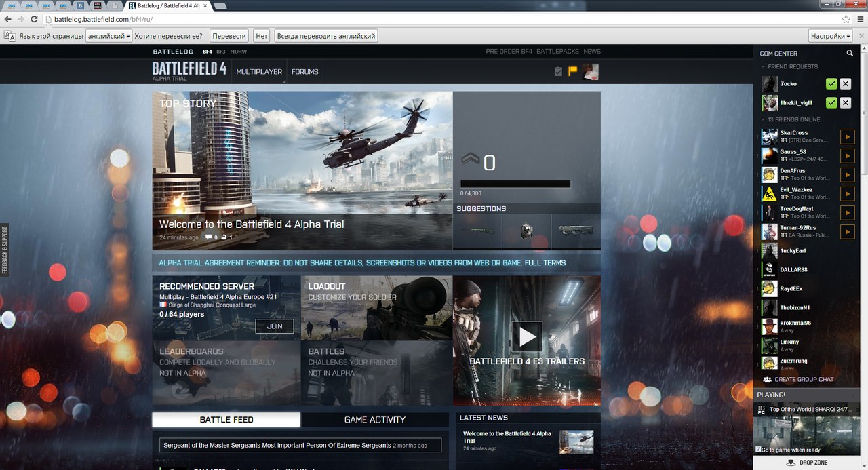Screen dimensions: 868x470
Task: Open Com Center search magnifier
Action: [850, 53]
